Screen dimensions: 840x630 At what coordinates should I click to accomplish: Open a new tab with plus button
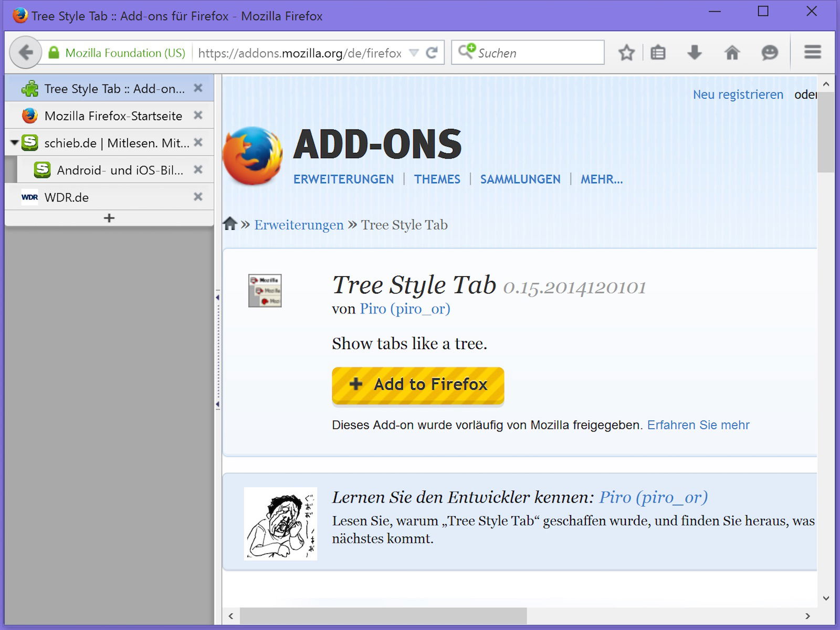(x=109, y=218)
